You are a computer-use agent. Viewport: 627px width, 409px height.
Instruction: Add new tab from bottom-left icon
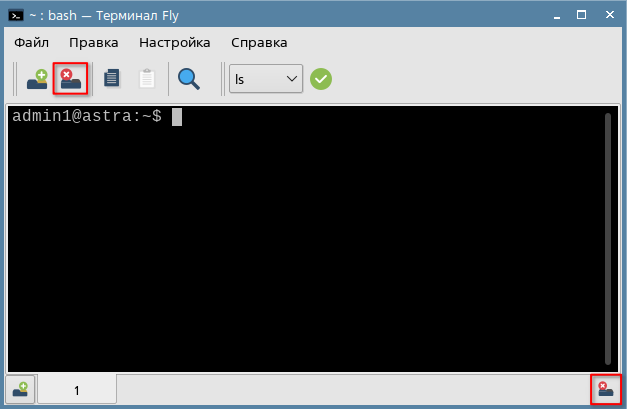click(20, 389)
